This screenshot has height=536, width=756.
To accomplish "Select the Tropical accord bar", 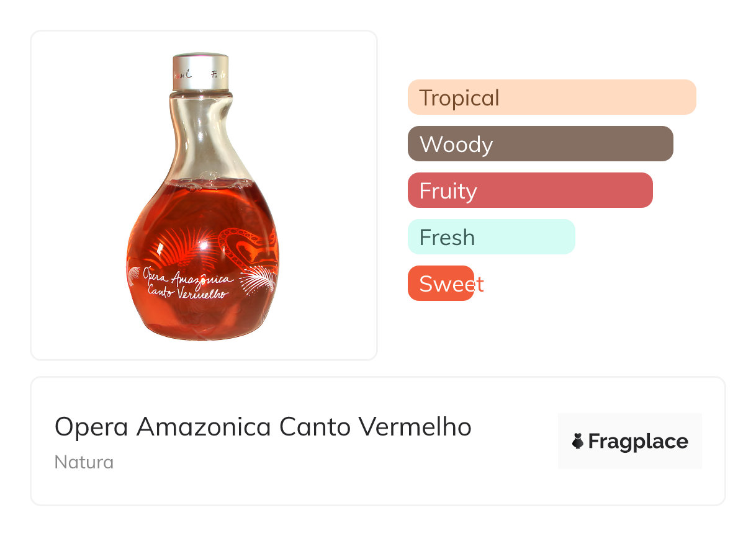I will pyautogui.click(x=551, y=97).
